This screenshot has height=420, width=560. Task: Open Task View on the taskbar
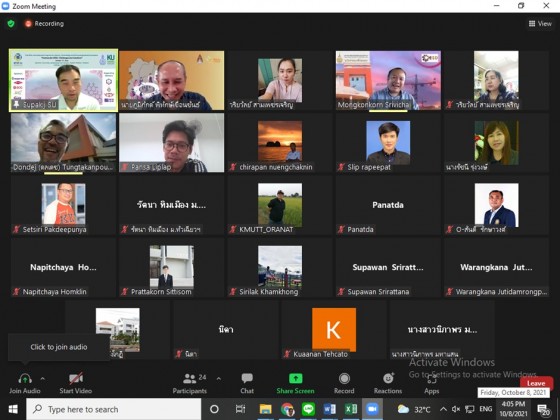click(240, 409)
